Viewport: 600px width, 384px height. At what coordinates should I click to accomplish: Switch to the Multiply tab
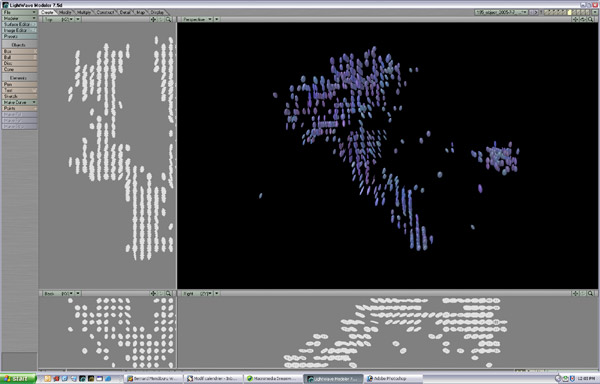[x=84, y=12]
